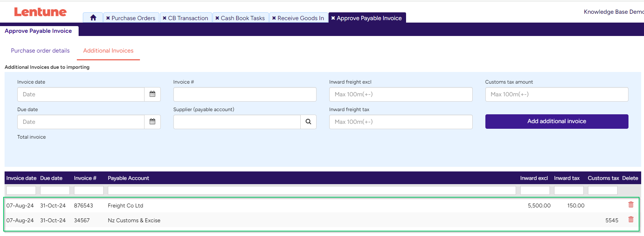644x236 pixels.
Task: Click Add additional invoice button
Action: [557, 121]
